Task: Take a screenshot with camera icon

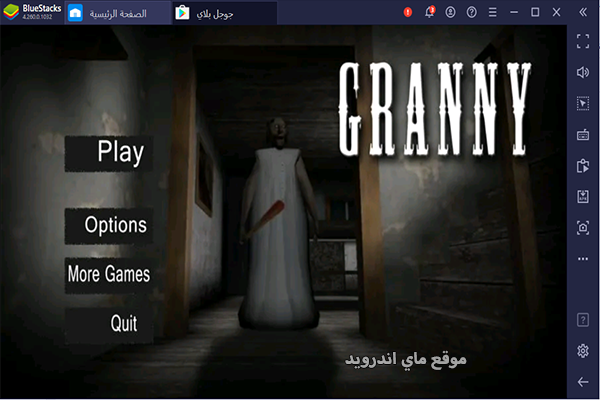Action: click(583, 228)
